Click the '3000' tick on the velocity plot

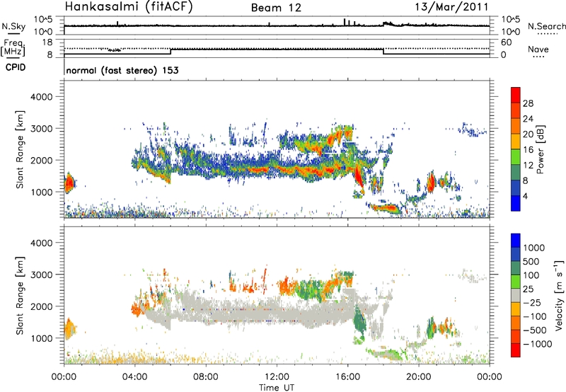[x=41, y=275]
